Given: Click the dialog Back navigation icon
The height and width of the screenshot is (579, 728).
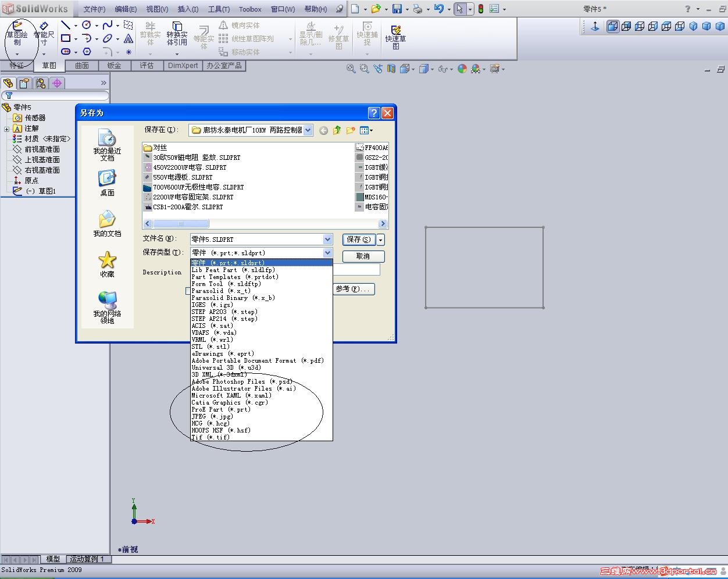Looking at the screenshot, I should (323, 130).
